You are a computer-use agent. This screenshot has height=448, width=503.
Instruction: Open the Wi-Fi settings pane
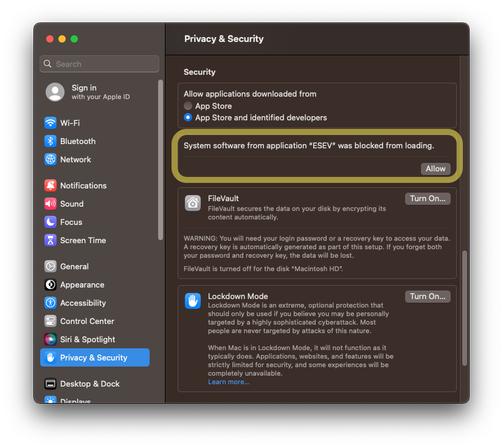tap(95, 123)
